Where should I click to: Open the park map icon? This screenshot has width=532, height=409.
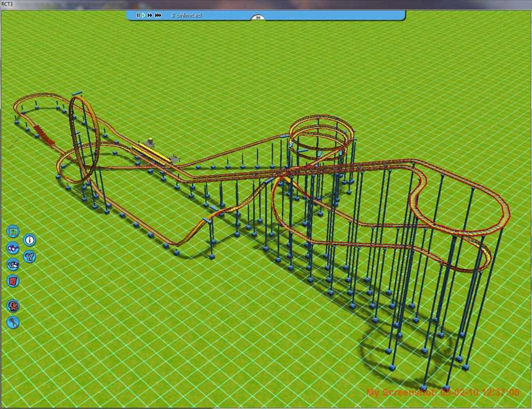13,232
